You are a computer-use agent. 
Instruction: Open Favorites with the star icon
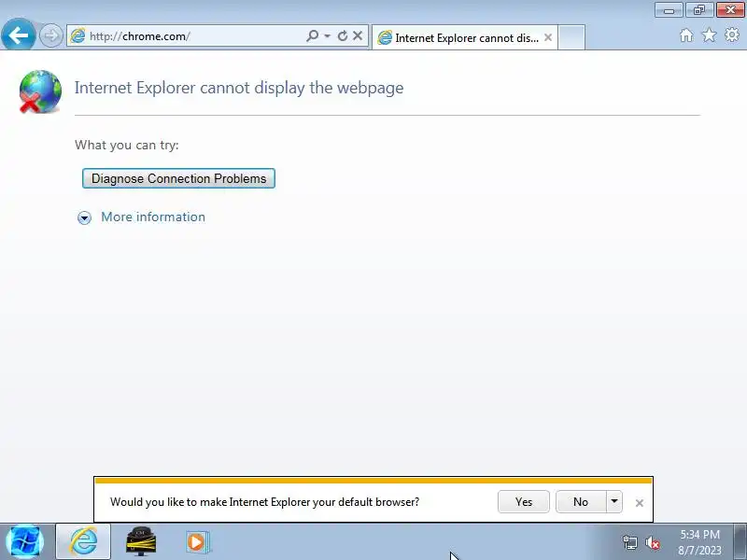point(710,35)
